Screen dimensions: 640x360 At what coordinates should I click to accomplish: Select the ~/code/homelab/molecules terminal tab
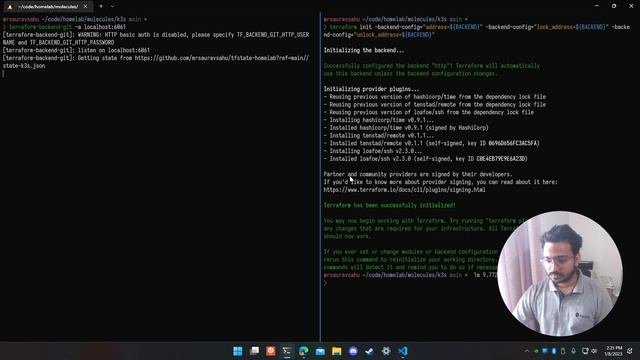point(48,7)
